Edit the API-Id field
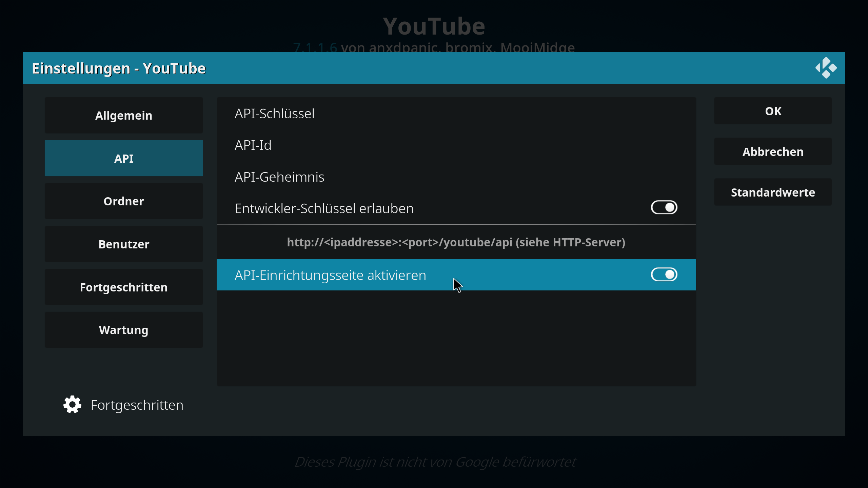The width and height of the screenshot is (868, 488). [x=456, y=145]
